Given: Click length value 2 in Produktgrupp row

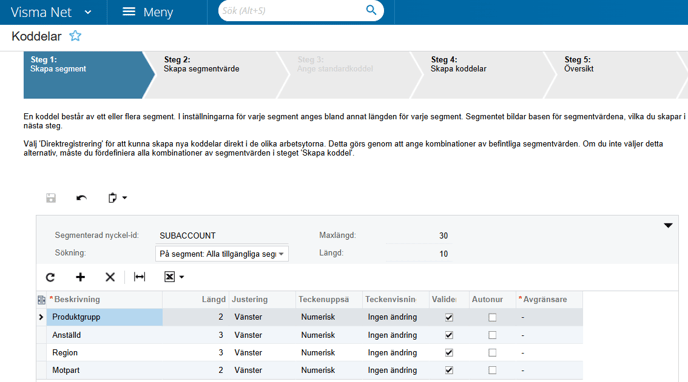Looking at the screenshot, I should pyautogui.click(x=221, y=317).
